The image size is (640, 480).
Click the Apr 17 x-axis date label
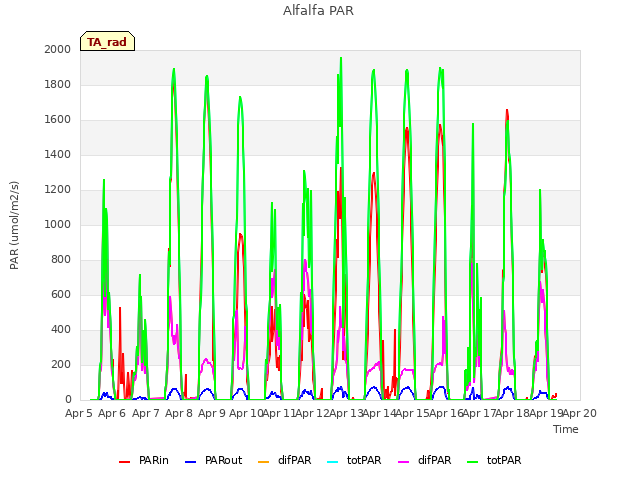click(480, 413)
